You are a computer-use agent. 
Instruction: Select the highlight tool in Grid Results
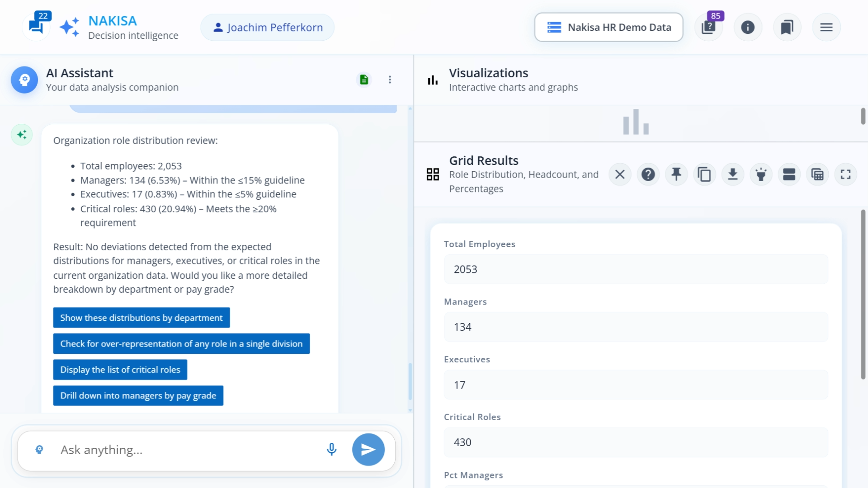click(x=761, y=174)
